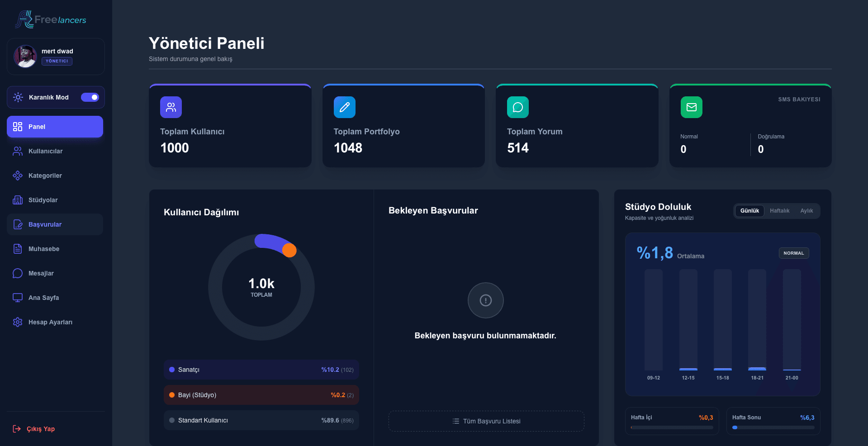Switch to the Aylık tab

click(x=806, y=211)
